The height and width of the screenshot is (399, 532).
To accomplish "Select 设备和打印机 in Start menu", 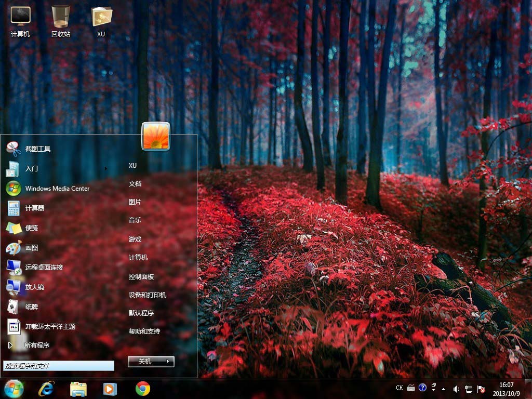I will 148,295.
